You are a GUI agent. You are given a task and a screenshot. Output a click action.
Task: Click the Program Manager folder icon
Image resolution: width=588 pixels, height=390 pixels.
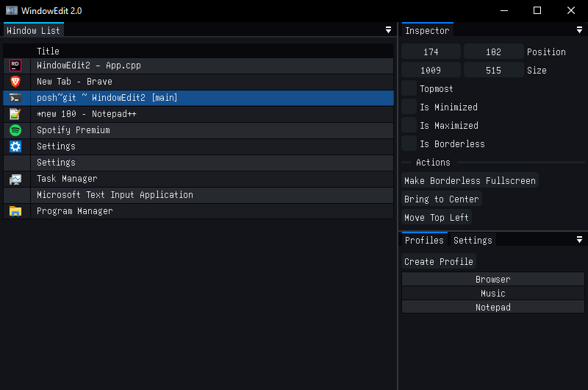[15, 211]
